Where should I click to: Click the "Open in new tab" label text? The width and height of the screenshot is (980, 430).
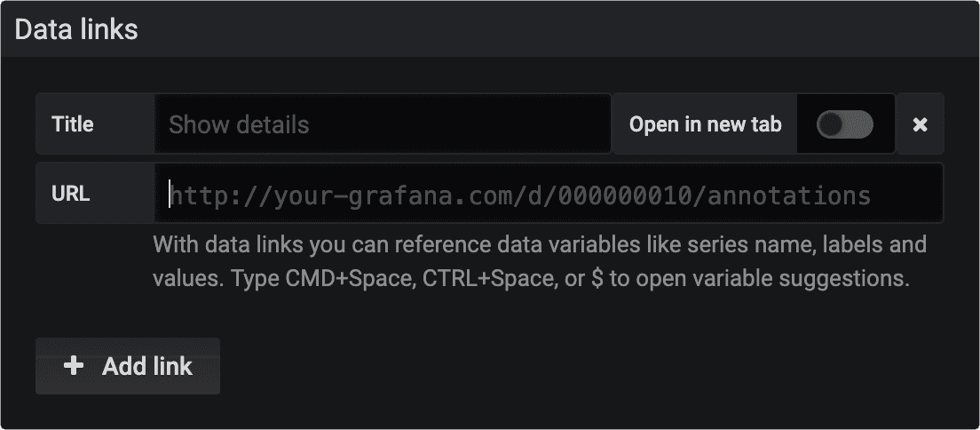705,124
